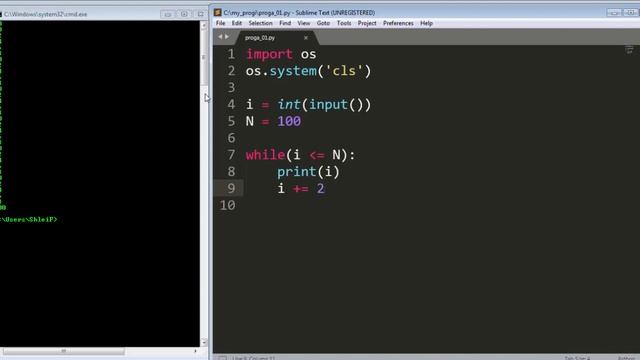
Task: Open the View menu
Action: coord(304,23)
